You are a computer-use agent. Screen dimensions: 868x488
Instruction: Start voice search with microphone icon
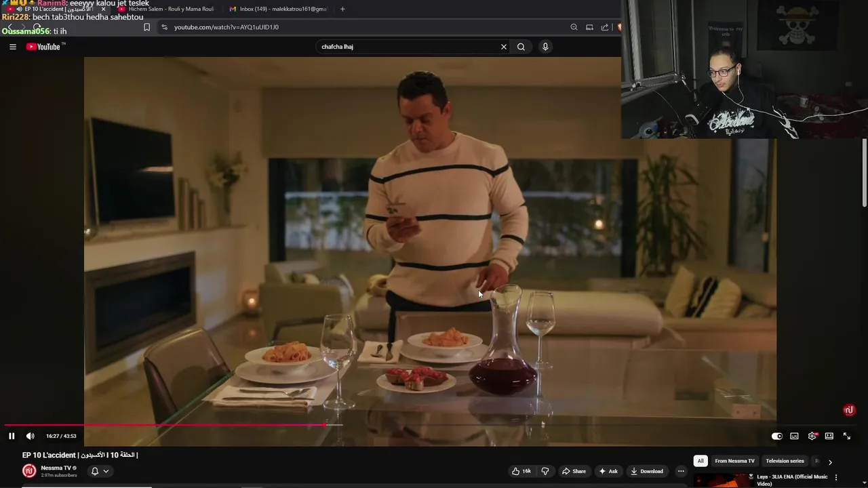click(x=545, y=47)
